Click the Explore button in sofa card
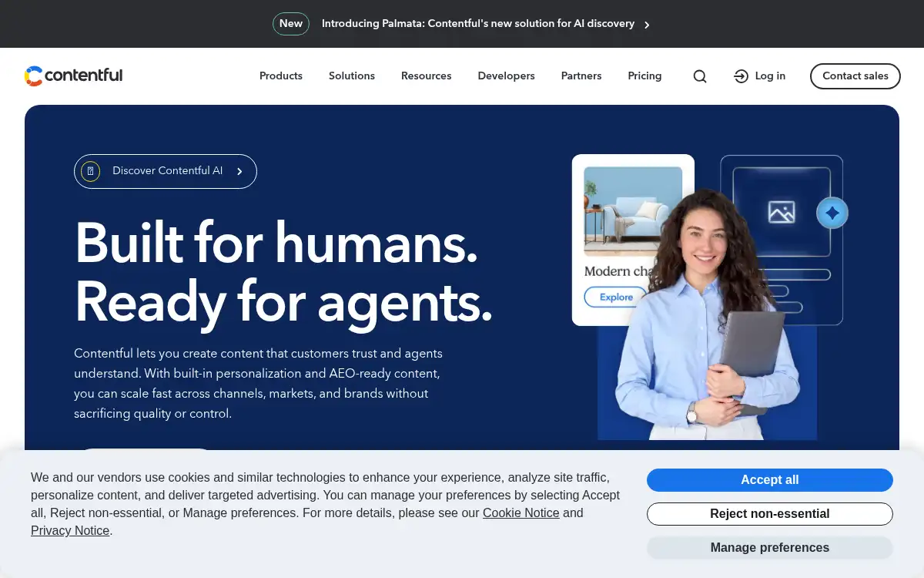924x578 pixels. coord(616,297)
